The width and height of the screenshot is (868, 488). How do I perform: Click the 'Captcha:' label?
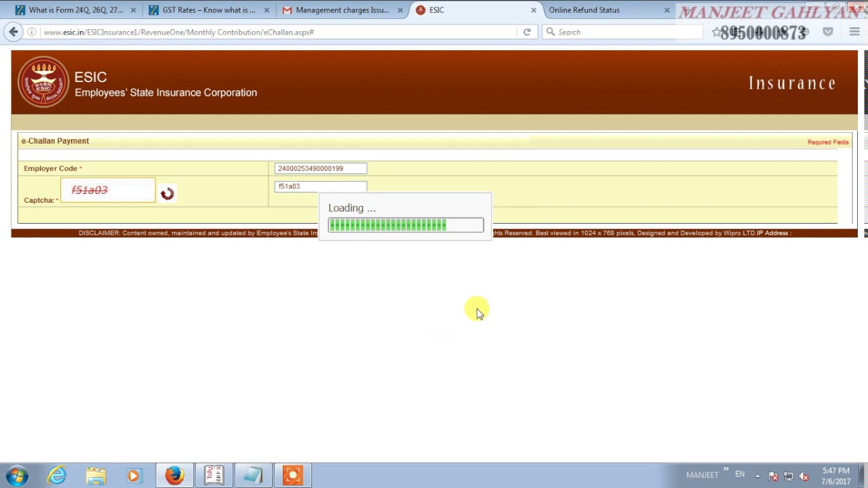point(39,200)
